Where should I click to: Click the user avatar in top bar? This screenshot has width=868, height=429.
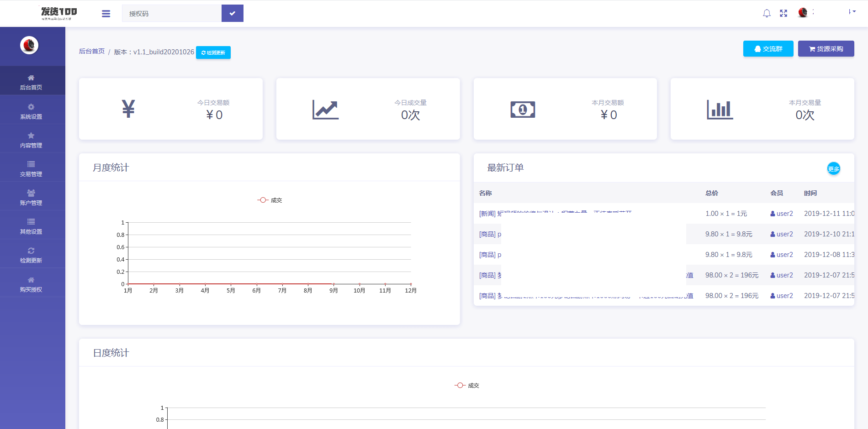(803, 13)
